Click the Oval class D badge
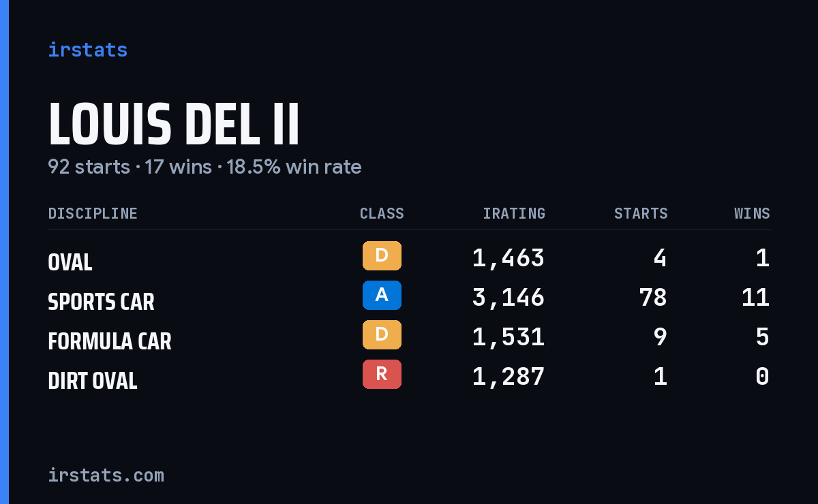The image size is (818, 504). tap(382, 255)
